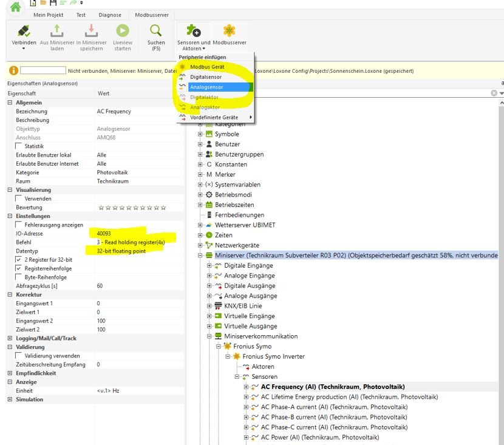The height and width of the screenshot is (445, 504).
Task: Click the Zeiten clock icon
Action: pos(209,235)
